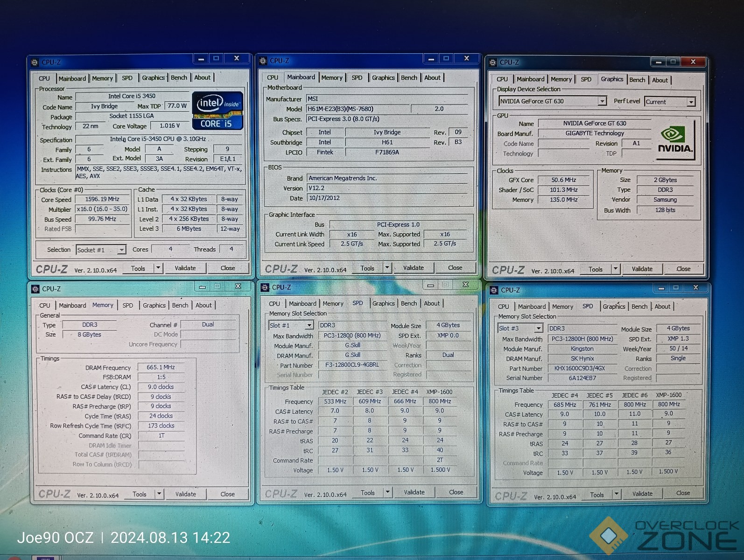Click Close in the GeForce Graphics window
The width and height of the screenshot is (744, 560).
(x=683, y=269)
